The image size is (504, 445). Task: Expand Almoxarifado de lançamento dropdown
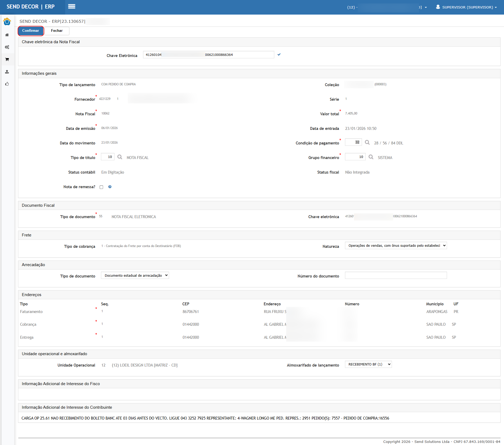[x=368, y=364]
